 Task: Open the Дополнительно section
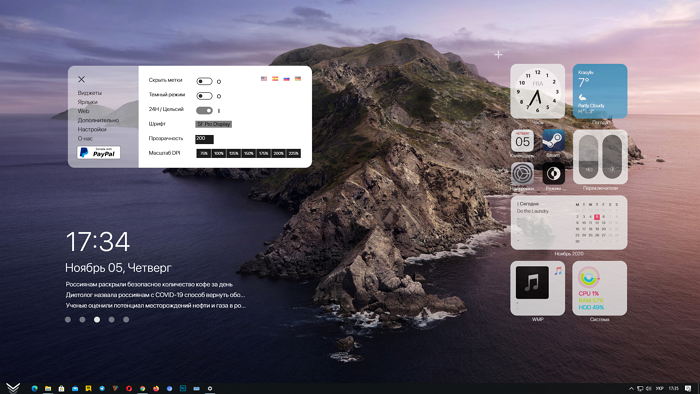point(98,120)
